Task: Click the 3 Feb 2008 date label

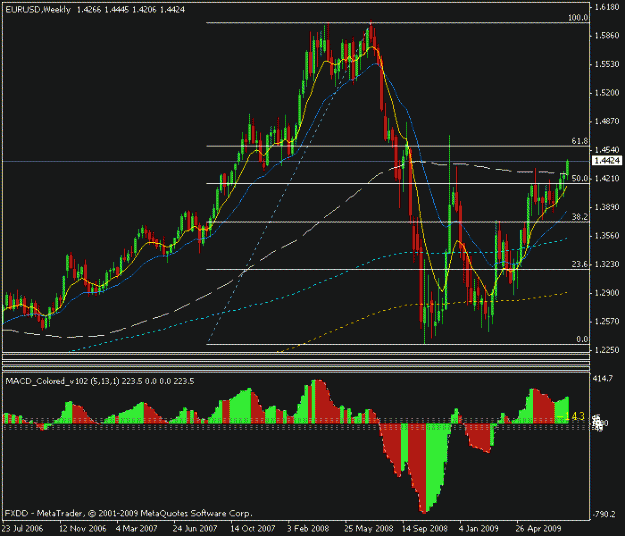Action: pyautogui.click(x=308, y=529)
